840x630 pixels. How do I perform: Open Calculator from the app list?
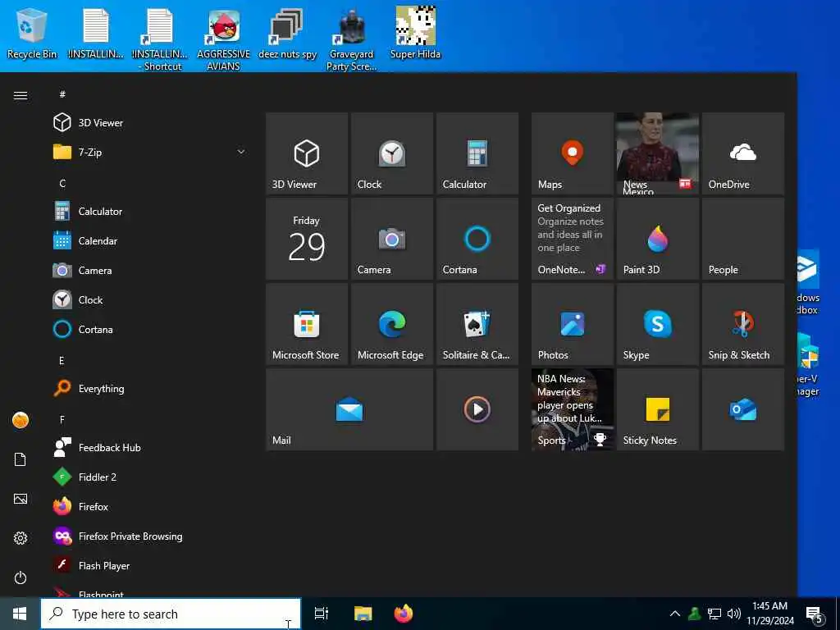tap(150, 211)
